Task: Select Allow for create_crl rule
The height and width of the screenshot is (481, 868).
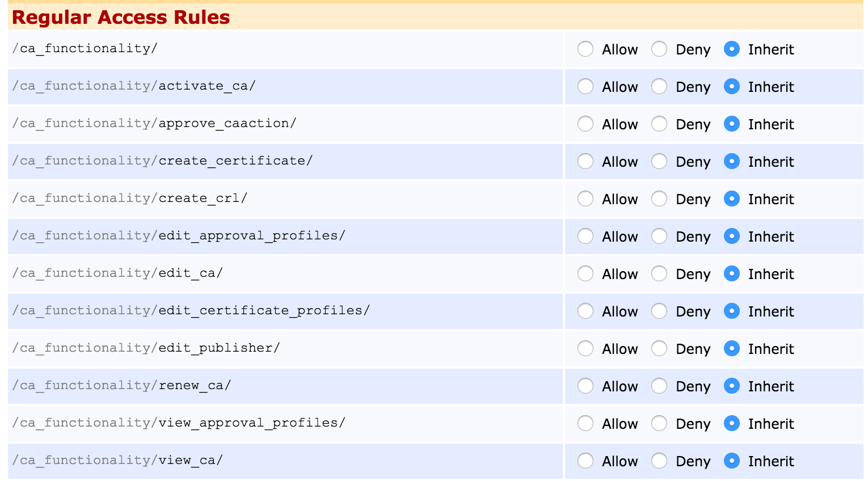Action: coord(585,199)
